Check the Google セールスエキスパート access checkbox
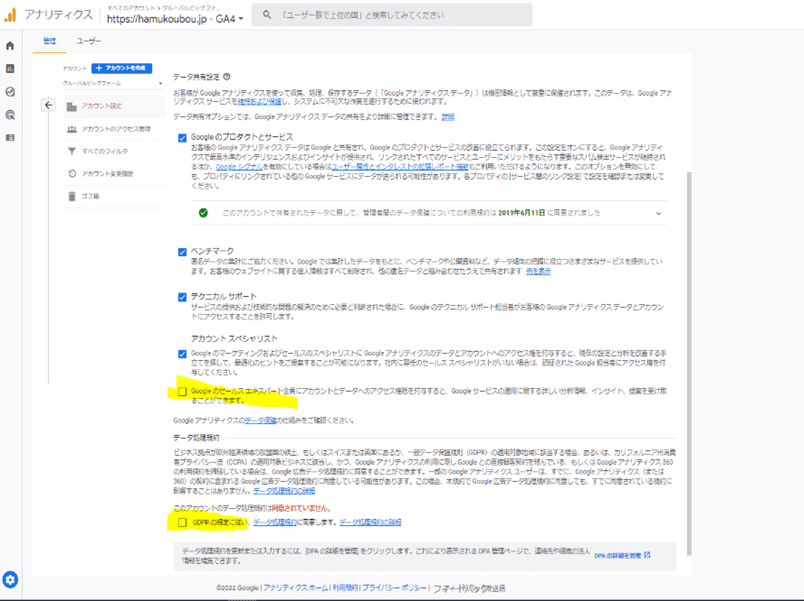The height and width of the screenshot is (601, 804). [182, 391]
